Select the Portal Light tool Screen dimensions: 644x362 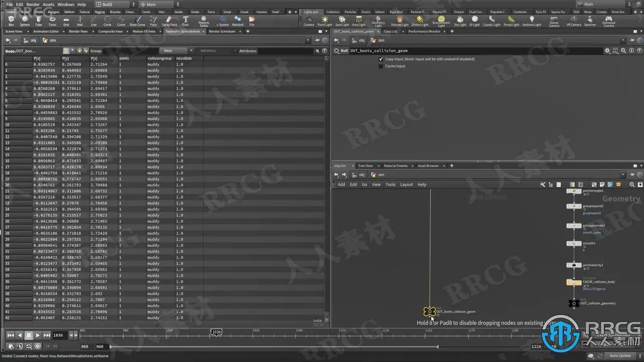point(512,21)
